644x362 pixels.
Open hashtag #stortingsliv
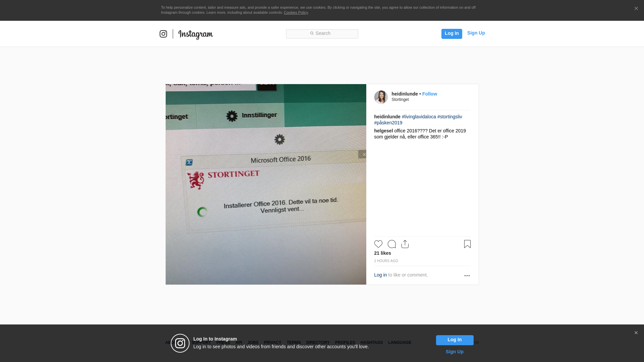(x=449, y=117)
